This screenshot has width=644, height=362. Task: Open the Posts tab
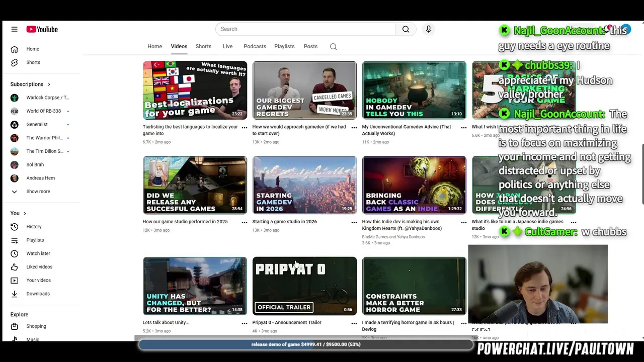click(x=310, y=46)
